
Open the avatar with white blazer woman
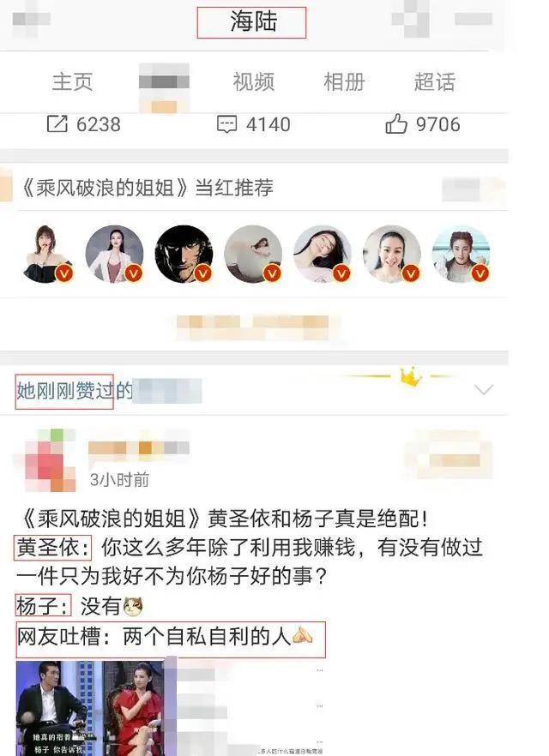click(x=114, y=254)
